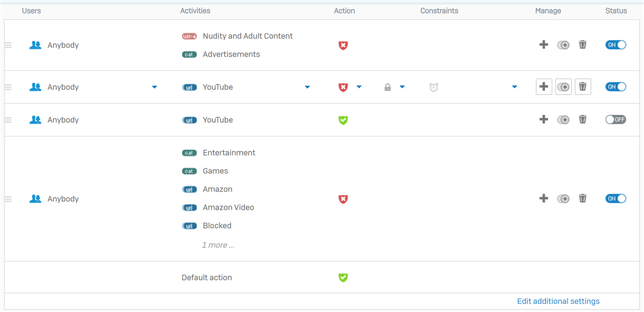This screenshot has width=644, height=312.
Task: Click the lock constraint icon in the YouTube rule
Action: pos(388,87)
